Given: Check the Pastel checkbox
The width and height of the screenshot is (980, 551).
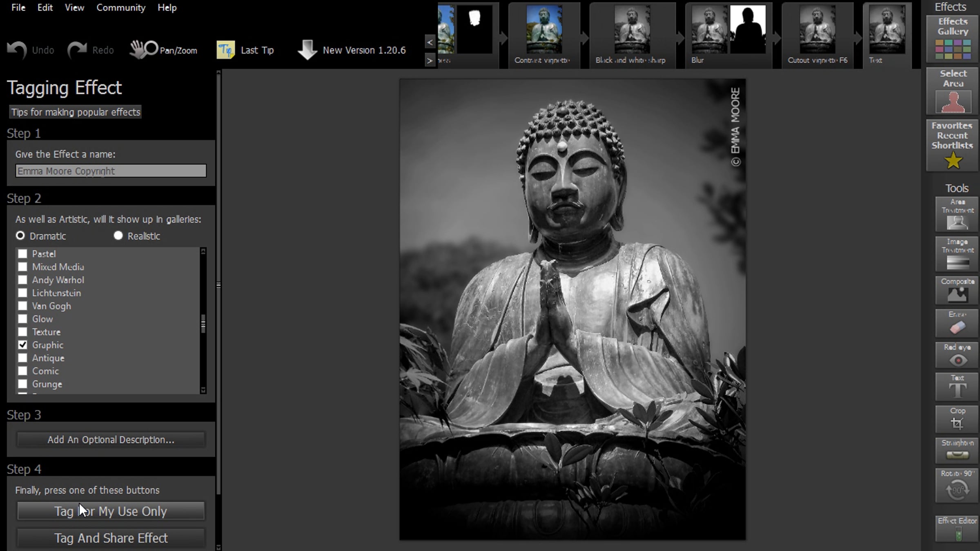Looking at the screenshot, I should [22, 254].
